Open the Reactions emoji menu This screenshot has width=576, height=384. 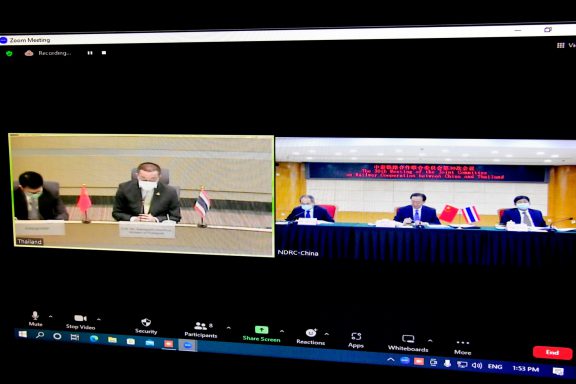pos(311,337)
